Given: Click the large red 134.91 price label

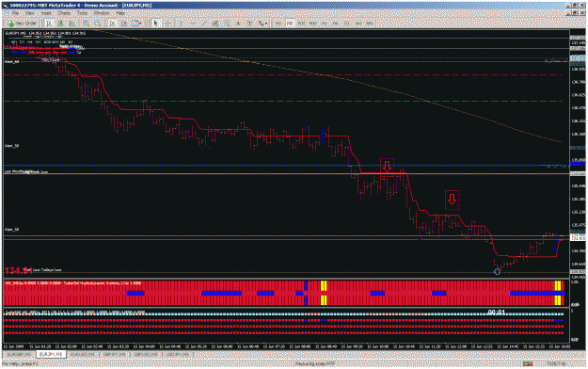Looking at the screenshot, I should point(19,270).
